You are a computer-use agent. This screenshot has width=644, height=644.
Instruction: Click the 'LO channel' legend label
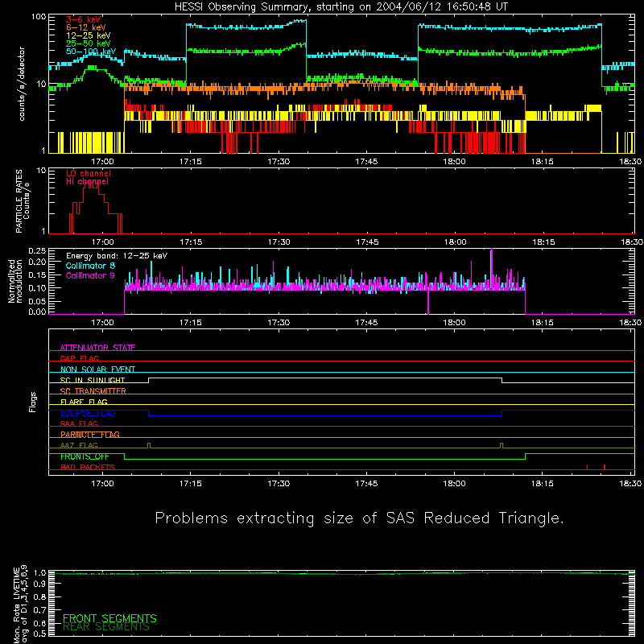pyautogui.click(x=88, y=173)
